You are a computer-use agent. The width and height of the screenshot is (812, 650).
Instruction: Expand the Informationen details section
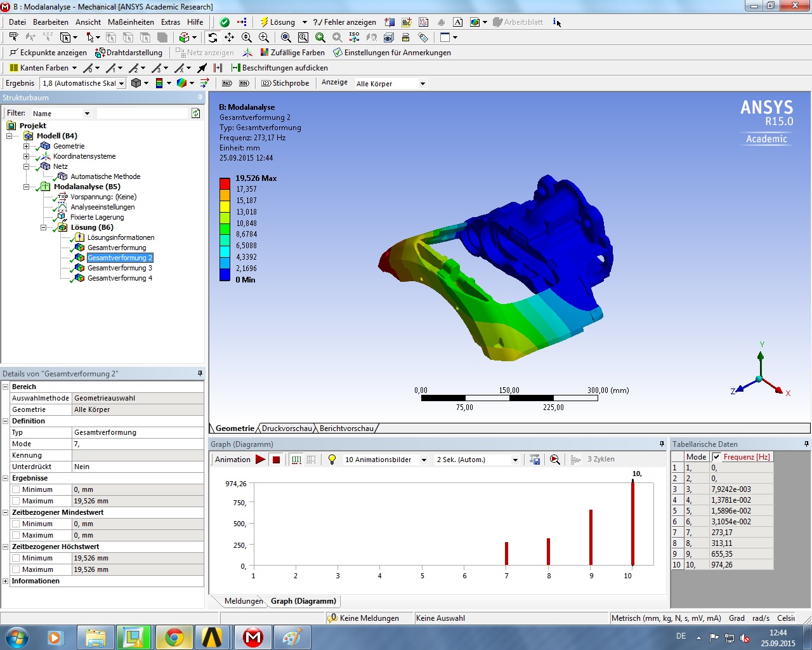(6, 581)
